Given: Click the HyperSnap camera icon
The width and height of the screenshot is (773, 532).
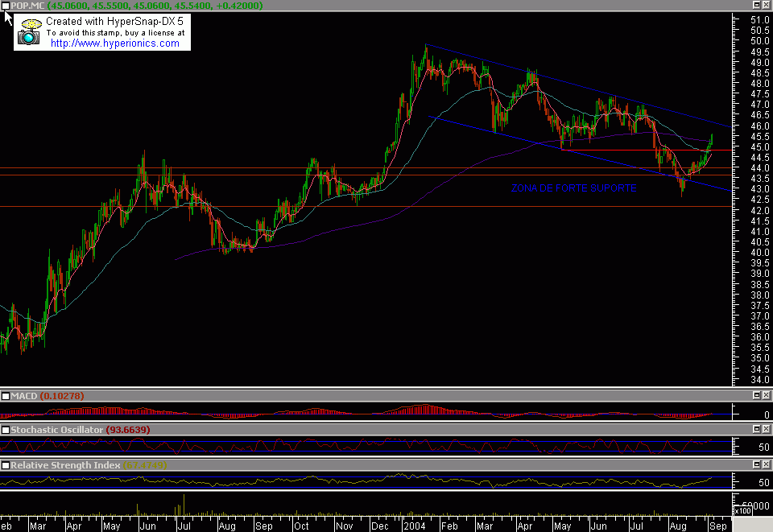Looking at the screenshot, I should [30, 33].
